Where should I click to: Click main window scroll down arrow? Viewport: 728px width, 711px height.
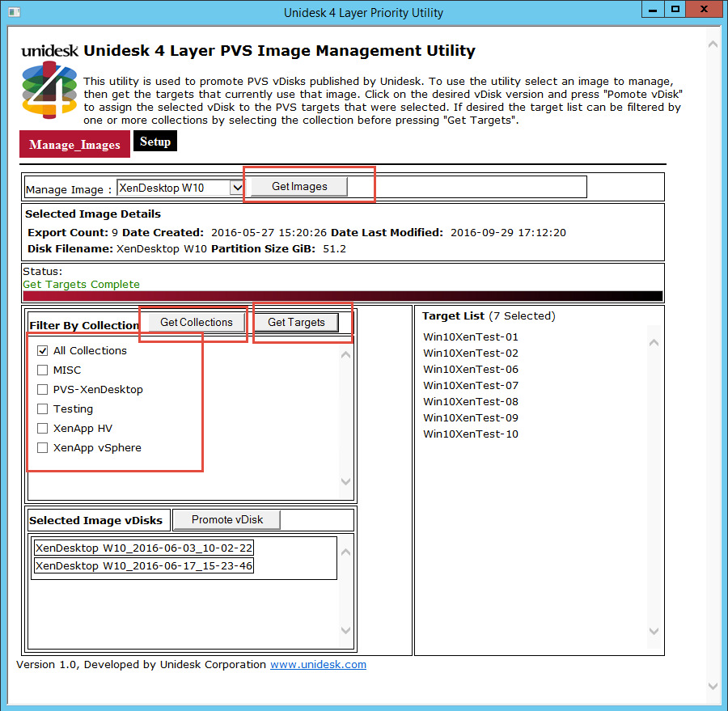click(x=713, y=686)
